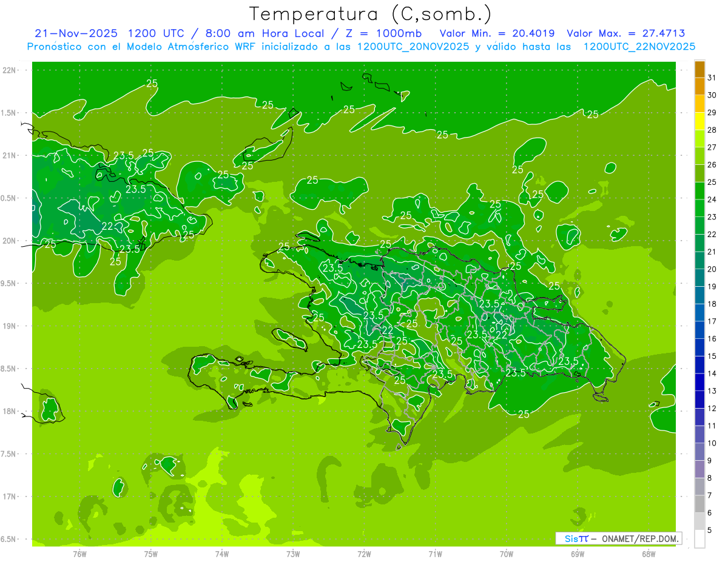Image resolution: width=728 pixels, height=562 pixels.
Task: Click the 'ONAMET/REP.DOM.' credit label
Action: click(641, 538)
